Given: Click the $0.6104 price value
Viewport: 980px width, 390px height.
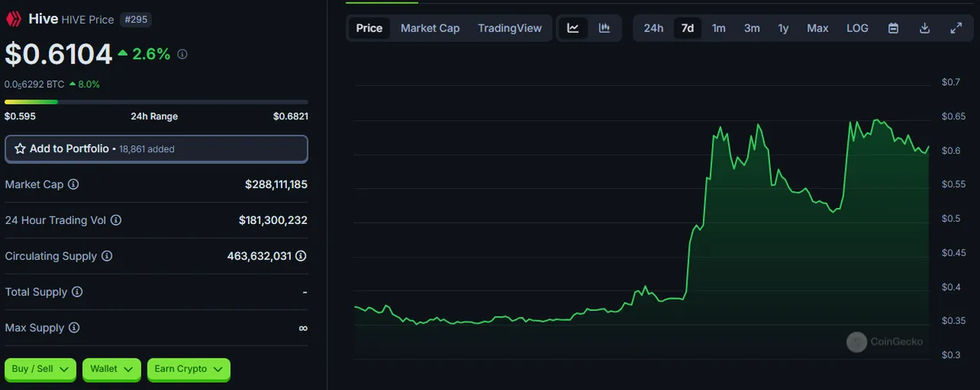Looking at the screenshot, I should [x=58, y=54].
